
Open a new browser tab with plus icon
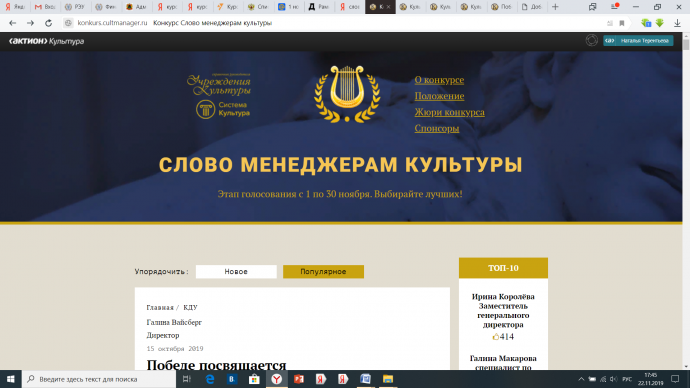click(555, 7)
